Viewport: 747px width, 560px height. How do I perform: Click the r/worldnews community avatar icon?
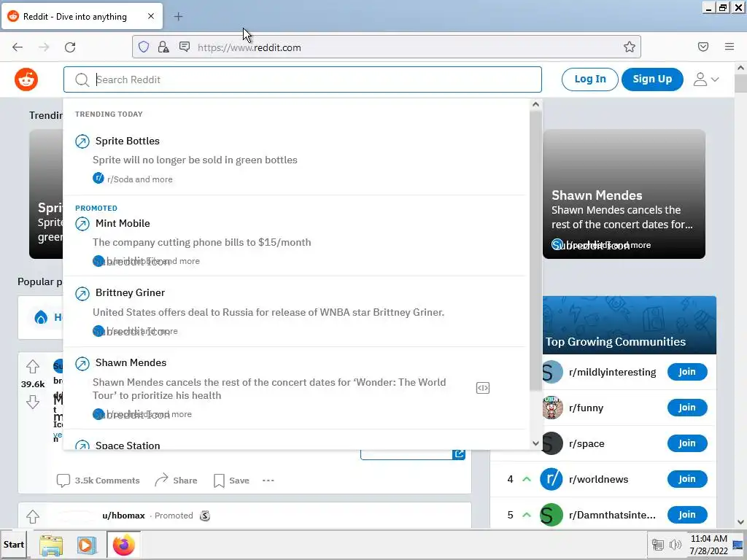click(x=551, y=479)
